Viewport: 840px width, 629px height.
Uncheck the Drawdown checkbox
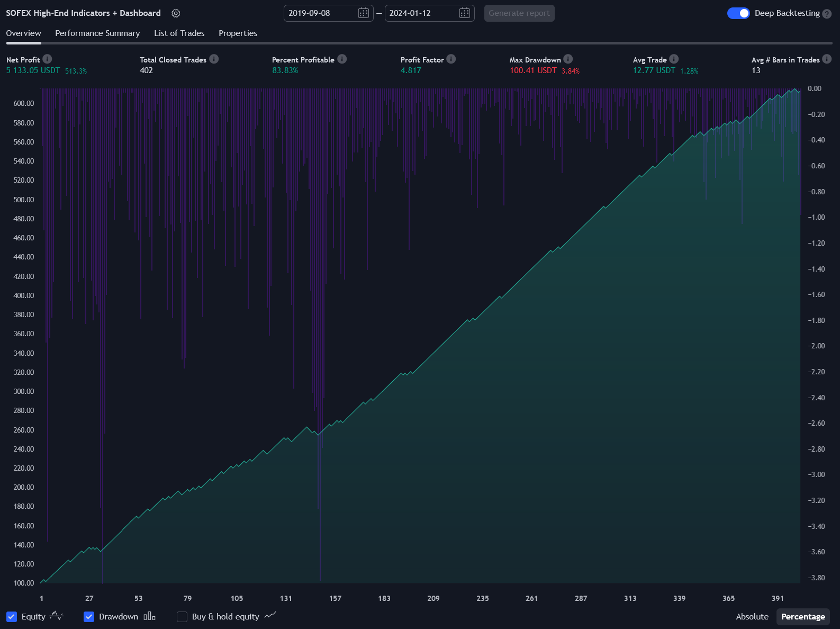tap(89, 617)
